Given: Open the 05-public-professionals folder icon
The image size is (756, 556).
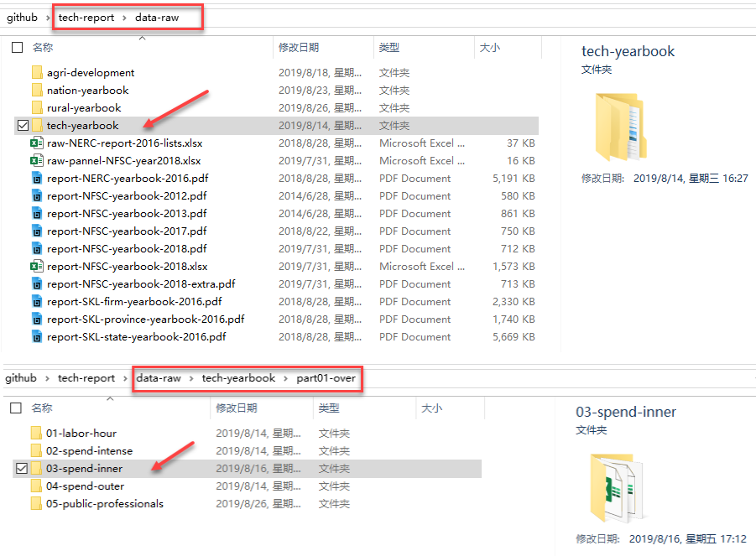Looking at the screenshot, I should click(x=36, y=504).
